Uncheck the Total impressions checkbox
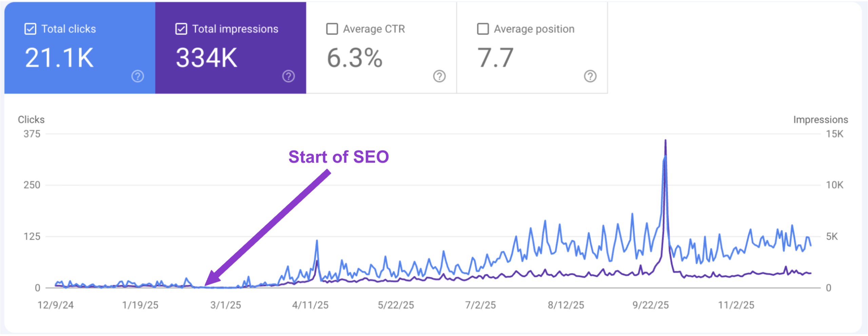This screenshot has width=868, height=336. point(181,29)
